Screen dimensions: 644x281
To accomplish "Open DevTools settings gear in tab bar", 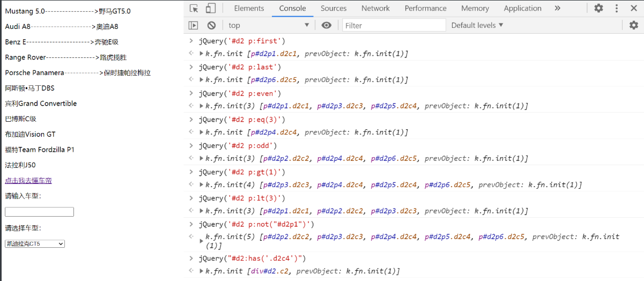I will pos(598,8).
